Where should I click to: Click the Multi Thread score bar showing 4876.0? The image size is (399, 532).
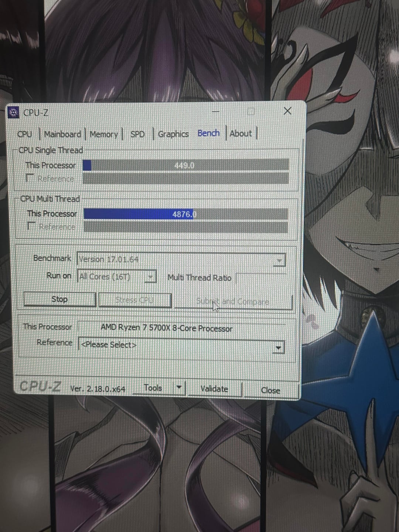[x=186, y=214]
